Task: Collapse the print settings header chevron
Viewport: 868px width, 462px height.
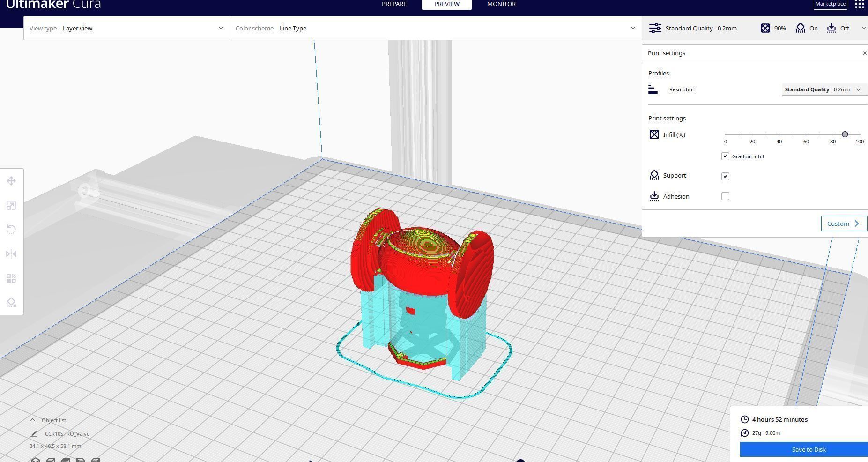Action: click(x=864, y=28)
